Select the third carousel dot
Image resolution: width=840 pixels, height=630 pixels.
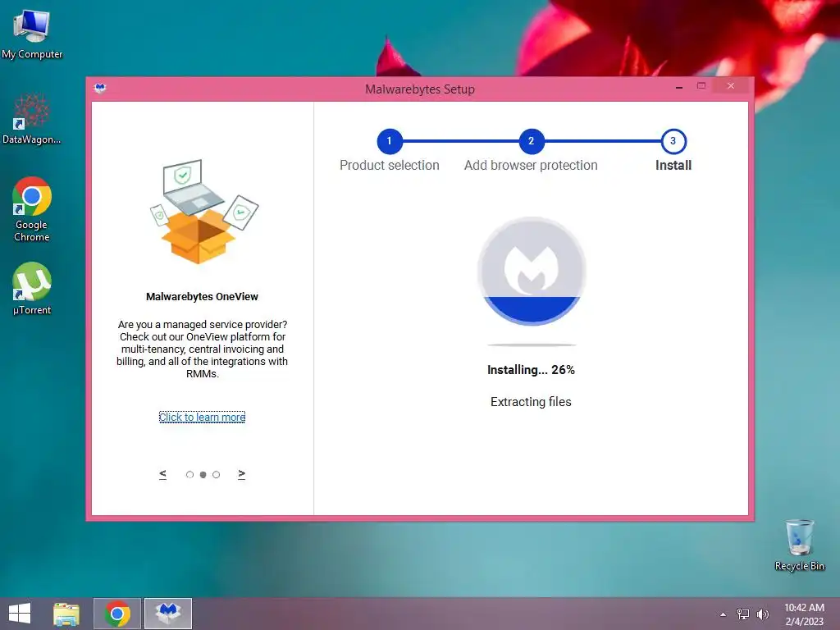tap(217, 475)
